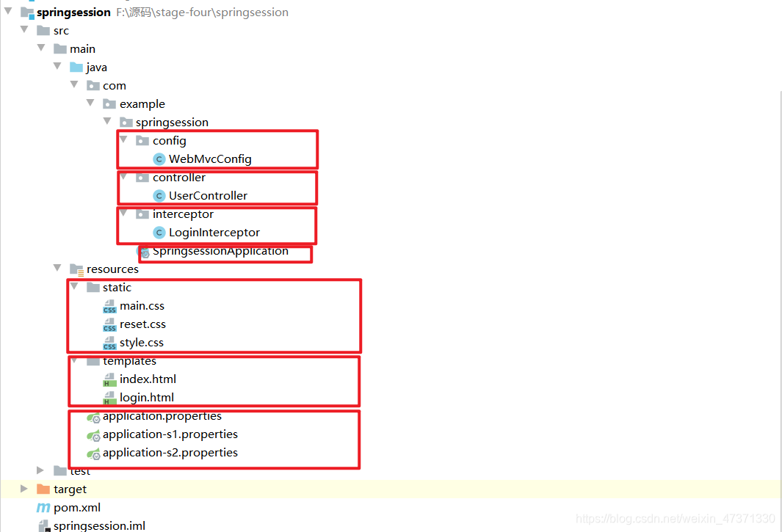
Task: Expand the target folder arrow
Action: (24, 489)
